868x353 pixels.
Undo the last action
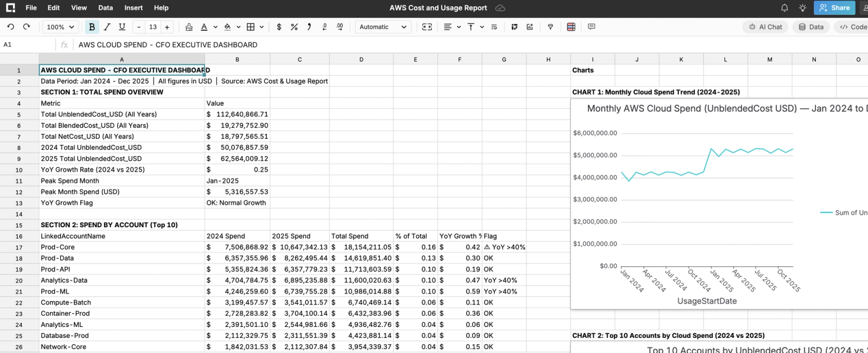point(10,27)
